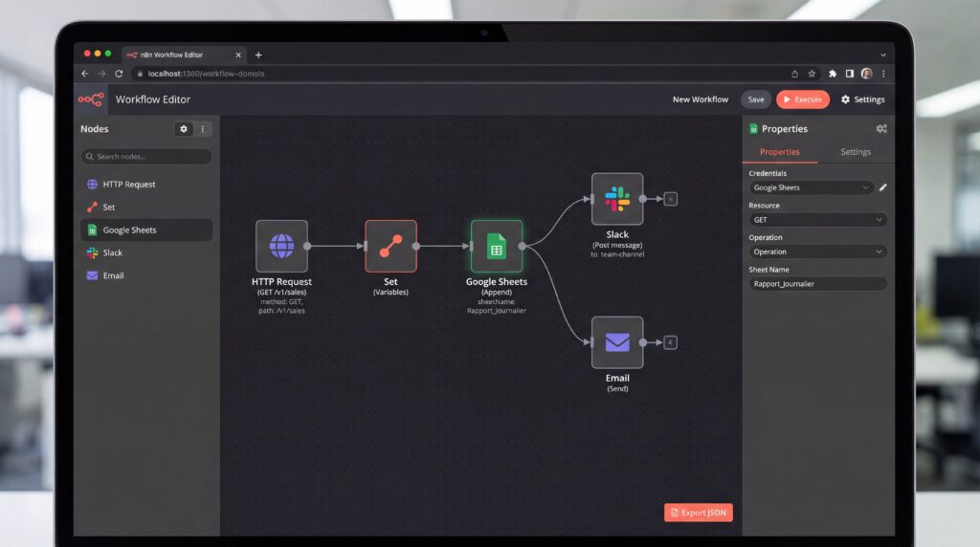Click the output box after Slack node
980x547 pixels.
pyautogui.click(x=670, y=199)
